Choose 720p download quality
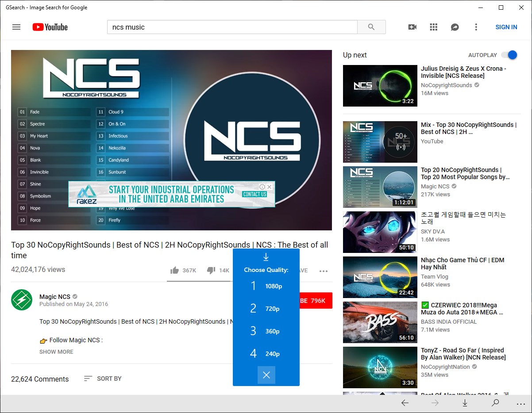 click(266, 309)
